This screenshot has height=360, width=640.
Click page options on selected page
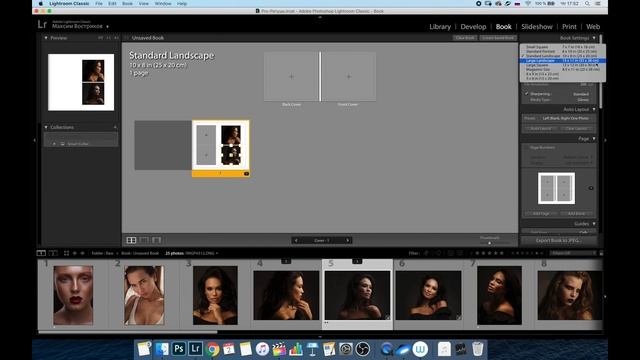(x=247, y=174)
